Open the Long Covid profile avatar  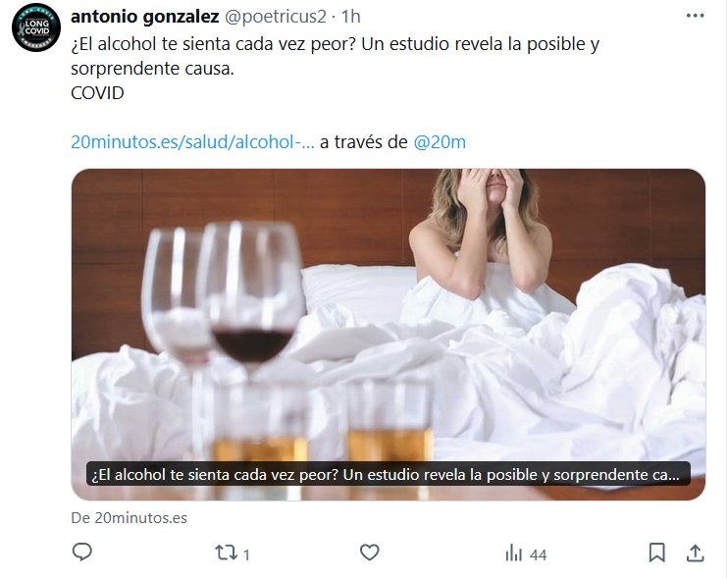pos(36,26)
